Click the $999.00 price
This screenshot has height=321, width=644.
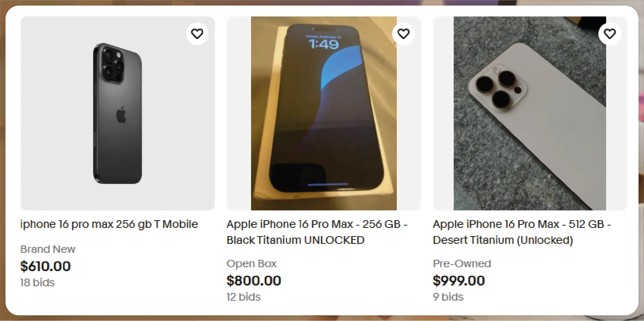(x=459, y=280)
